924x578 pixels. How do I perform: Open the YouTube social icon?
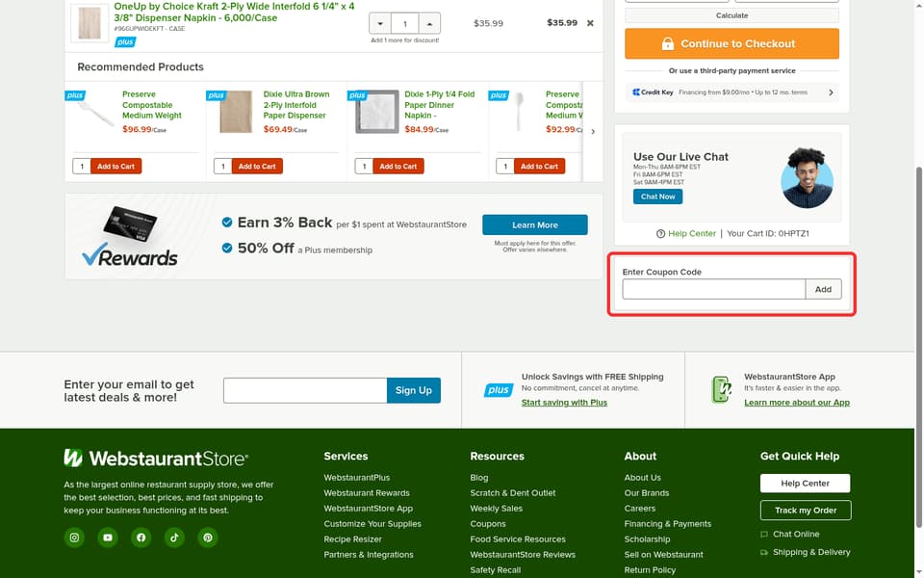click(108, 538)
